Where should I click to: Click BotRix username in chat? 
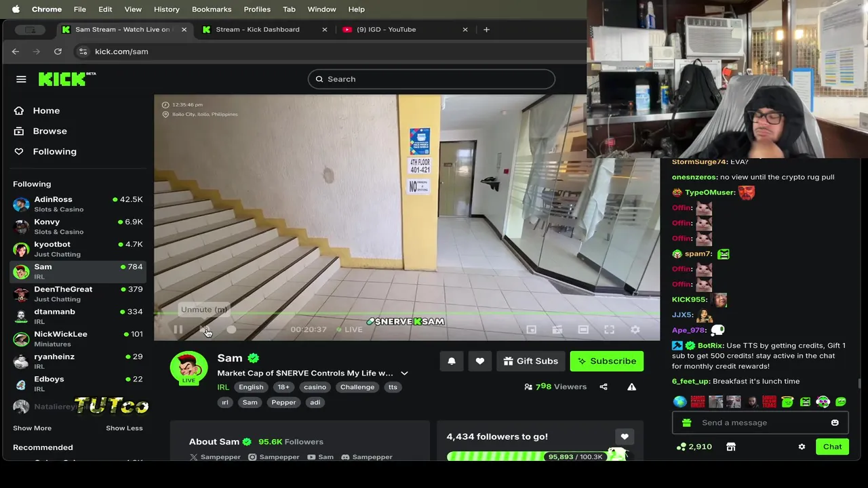point(711,346)
